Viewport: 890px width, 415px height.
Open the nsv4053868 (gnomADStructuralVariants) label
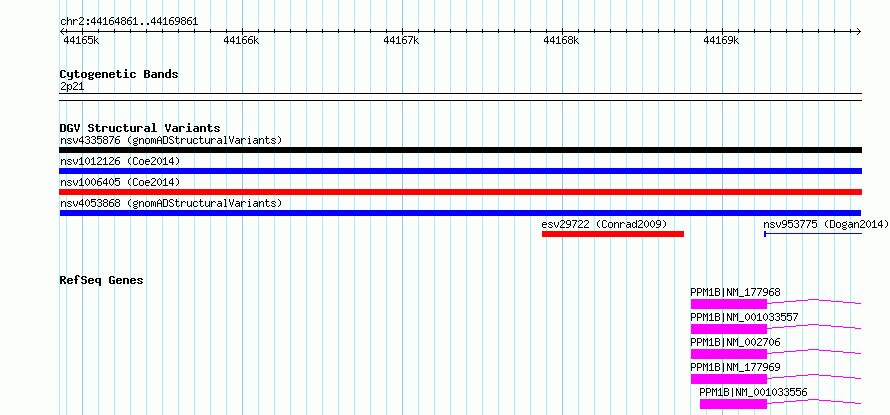tap(171, 203)
